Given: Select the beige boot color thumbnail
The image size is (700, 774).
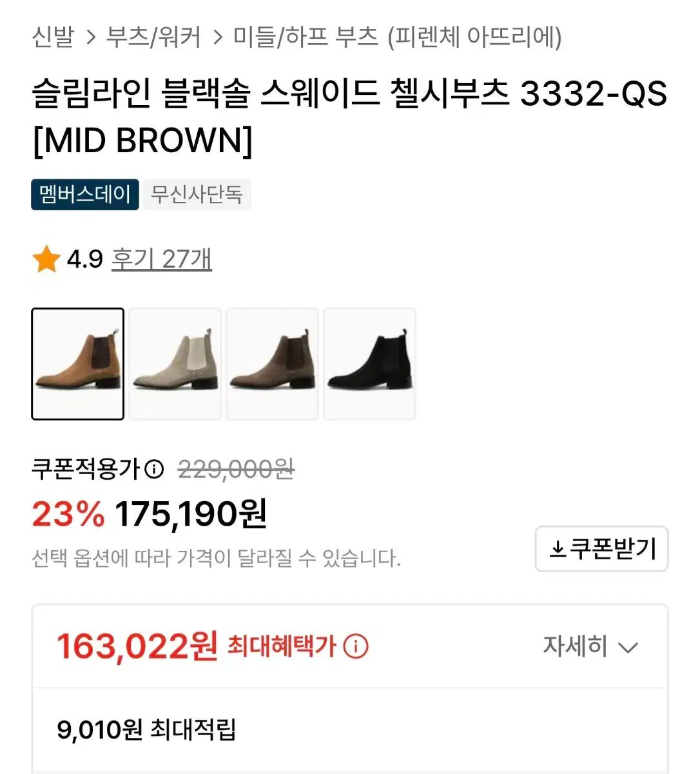Looking at the screenshot, I should coord(175,364).
